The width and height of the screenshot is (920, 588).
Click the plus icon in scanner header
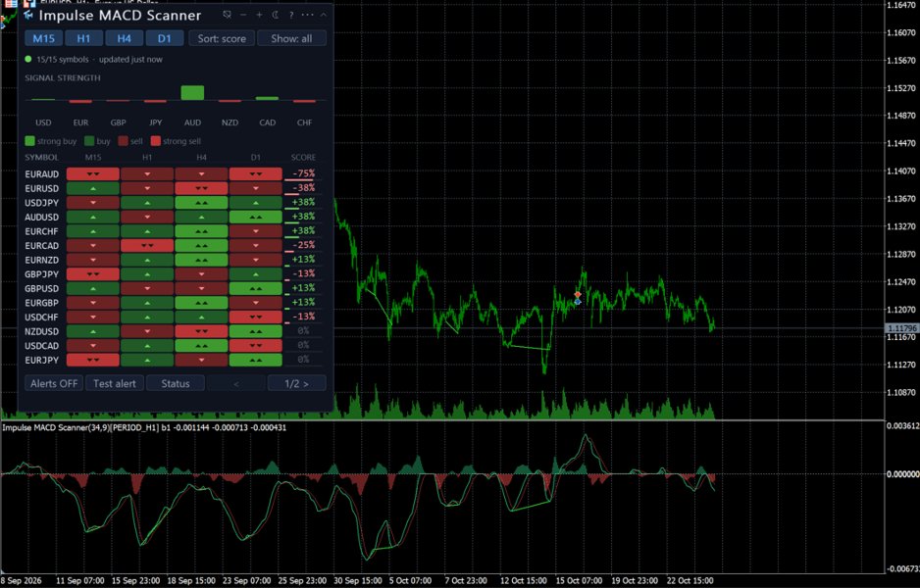click(259, 15)
